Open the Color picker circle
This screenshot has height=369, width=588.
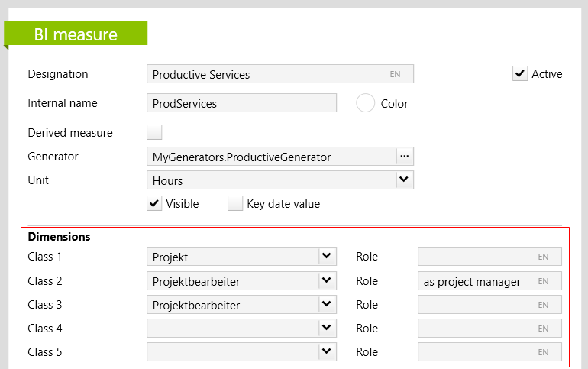tap(366, 103)
